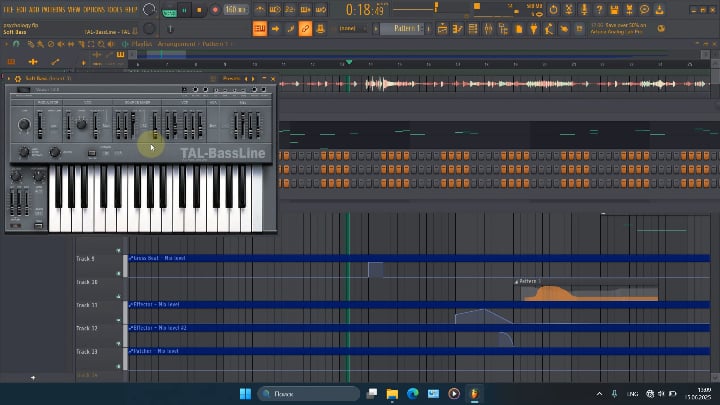Toggle the Playlist magnet snap icon
The height and width of the screenshot is (405, 720).
[x=16, y=44]
